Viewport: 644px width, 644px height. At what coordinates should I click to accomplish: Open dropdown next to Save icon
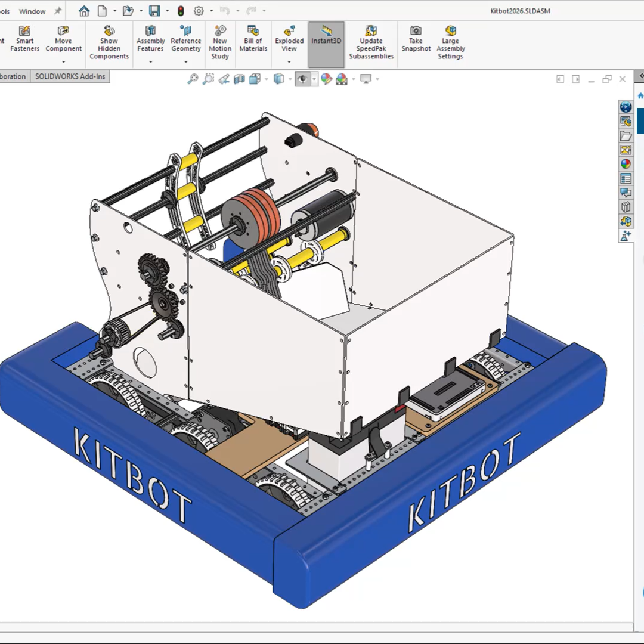(x=167, y=11)
